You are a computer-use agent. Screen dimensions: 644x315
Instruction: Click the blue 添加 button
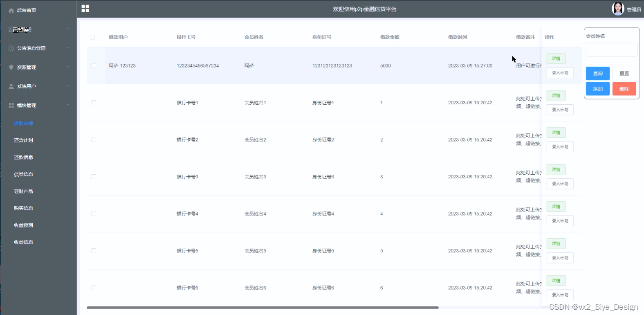point(598,89)
